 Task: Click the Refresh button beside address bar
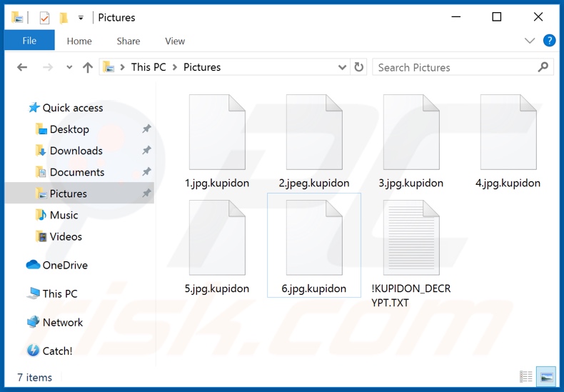[x=359, y=67]
